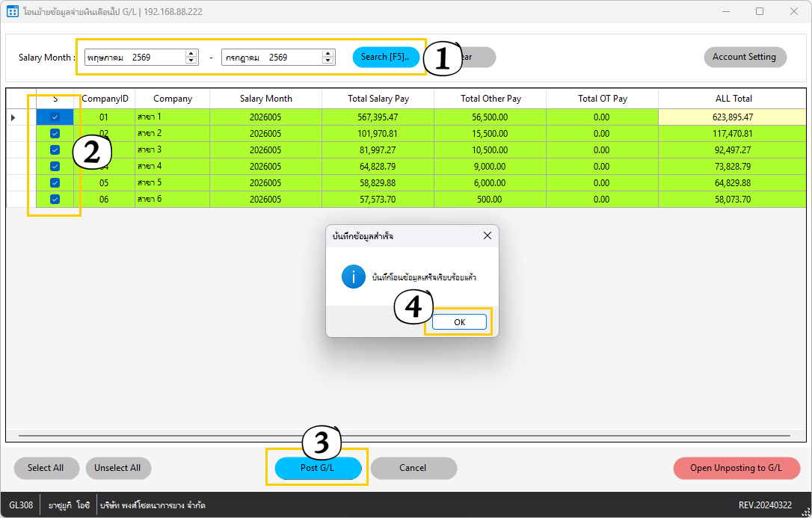The height and width of the screenshot is (518, 812).
Task: Click the info icon in the dialog
Action: pyautogui.click(x=353, y=277)
